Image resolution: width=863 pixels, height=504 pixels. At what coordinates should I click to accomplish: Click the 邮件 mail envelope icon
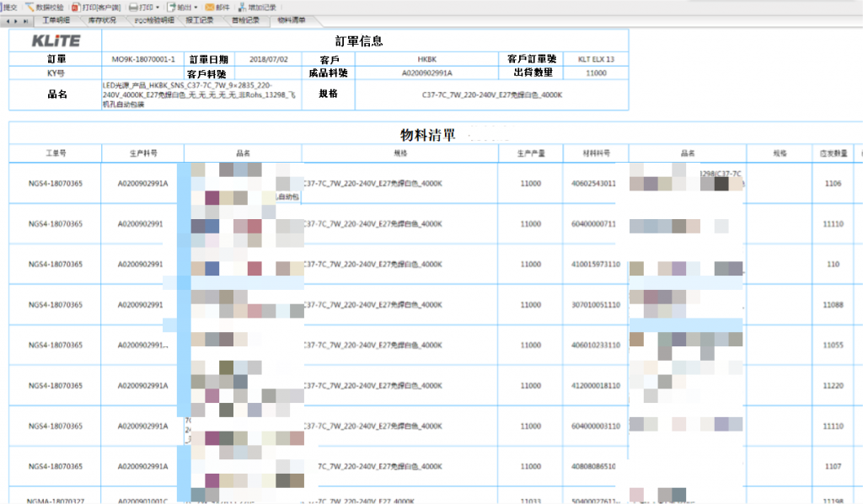point(210,7)
